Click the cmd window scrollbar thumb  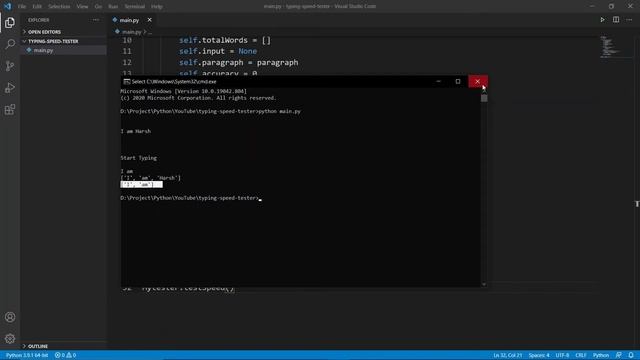pos(484,98)
